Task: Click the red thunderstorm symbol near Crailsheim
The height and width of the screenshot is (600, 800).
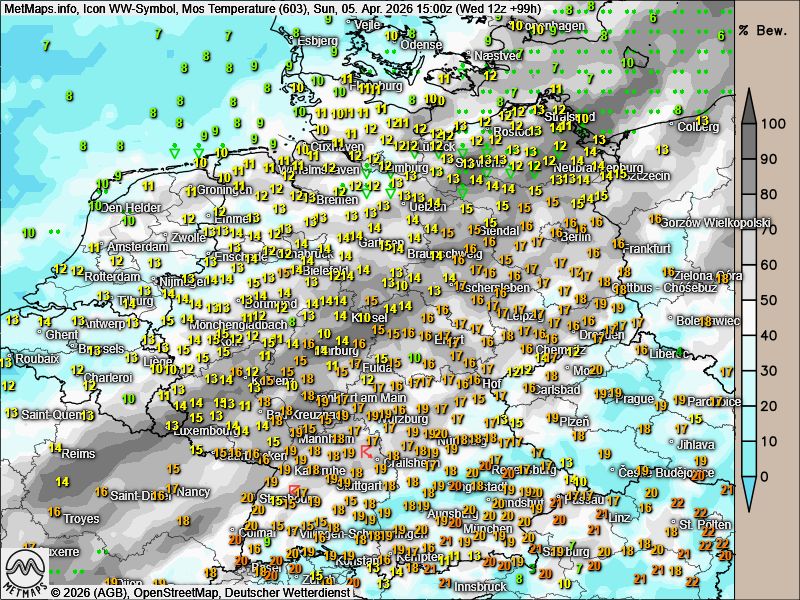Action: click(367, 452)
